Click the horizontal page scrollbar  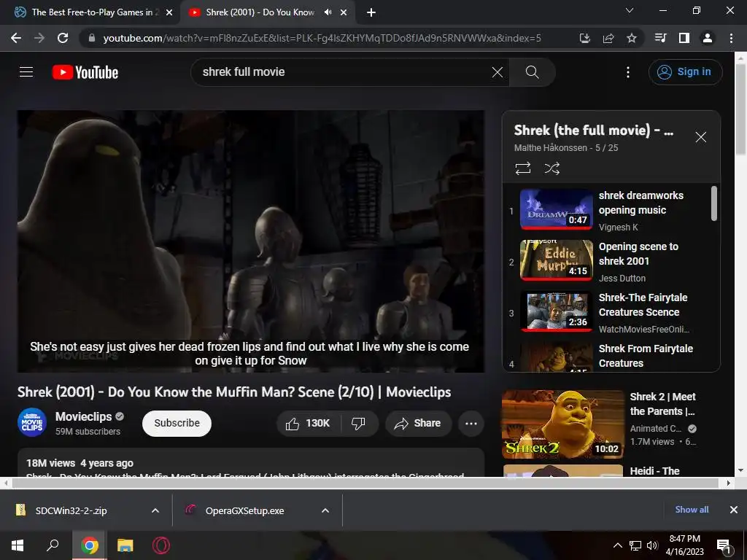365,483
